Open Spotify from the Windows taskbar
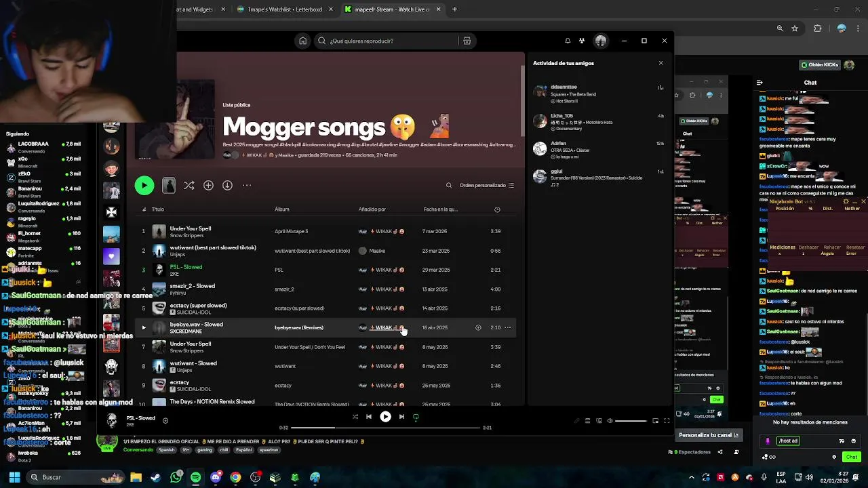The width and height of the screenshot is (868, 488). click(x=196, y=477)
